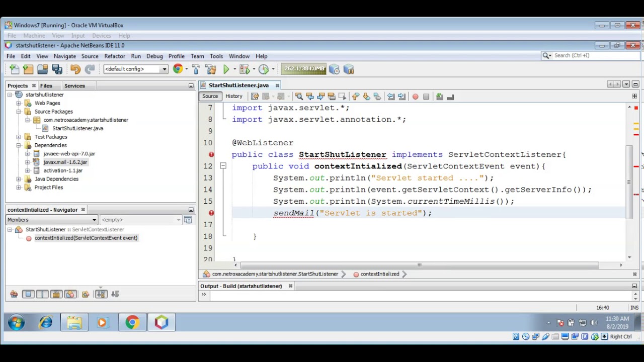
Task: Toggle Show Inherited Members in Navigator
Action: click(14, 294)
